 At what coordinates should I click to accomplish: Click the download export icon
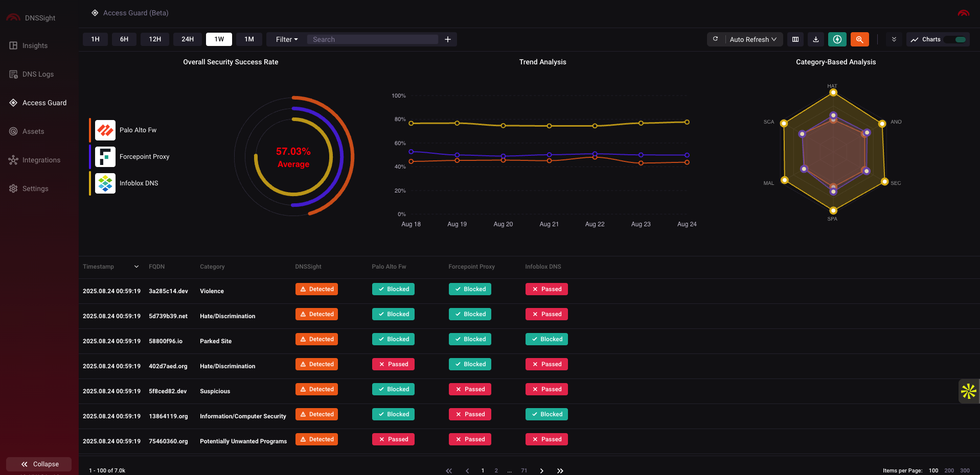pos(815,39)
